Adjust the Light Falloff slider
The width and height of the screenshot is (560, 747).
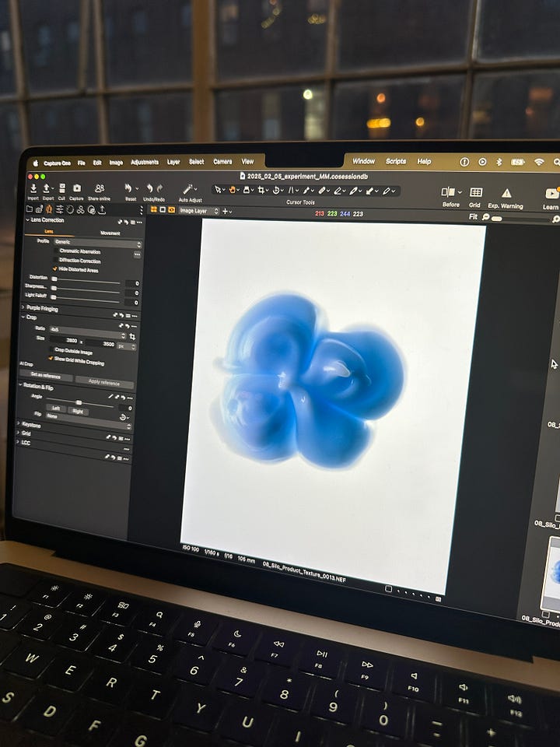pyautogui.click(x=86, y=299)
